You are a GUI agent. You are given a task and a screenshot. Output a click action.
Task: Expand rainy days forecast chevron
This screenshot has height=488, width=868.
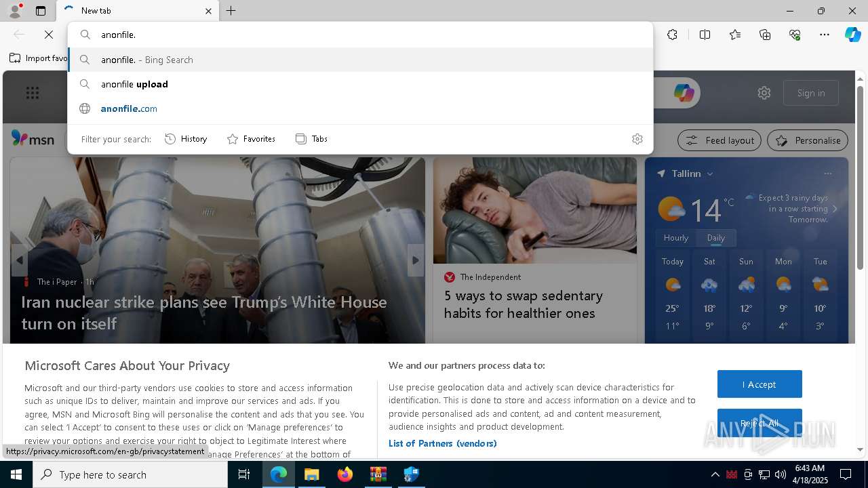pos(835,209)
